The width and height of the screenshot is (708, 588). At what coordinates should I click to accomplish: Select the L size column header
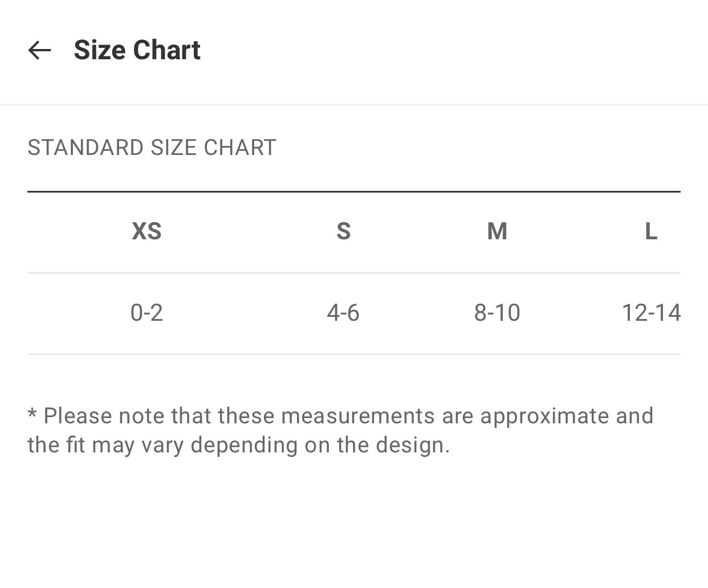(651, 231)
